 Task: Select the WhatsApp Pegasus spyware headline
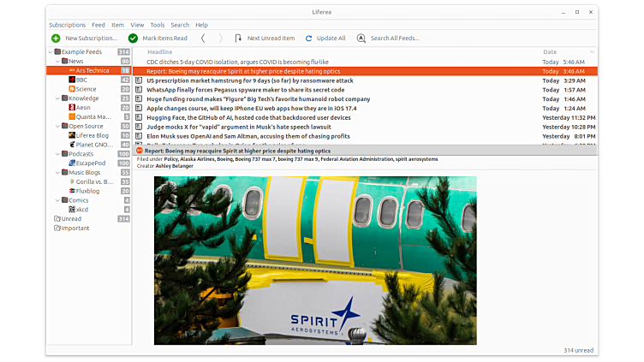245,90
